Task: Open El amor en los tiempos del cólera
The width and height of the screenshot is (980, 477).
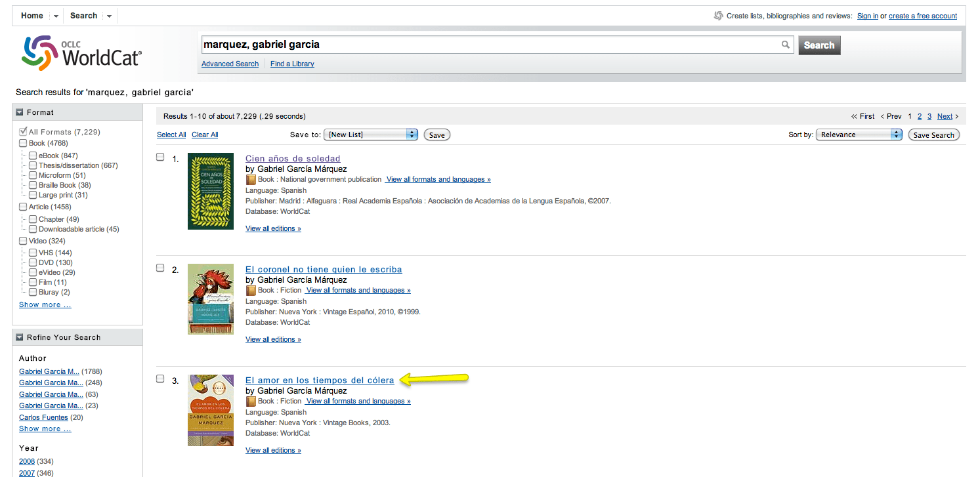Action: tap(320, 380)
